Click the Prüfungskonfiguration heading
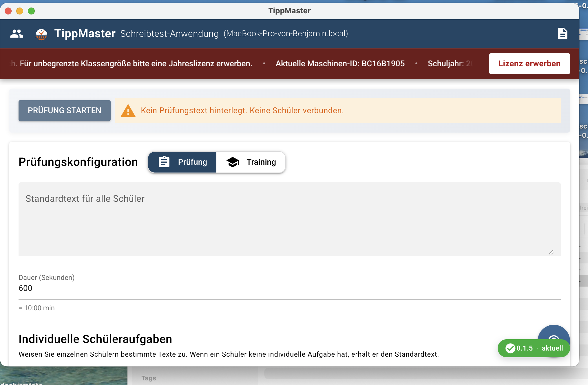The width and height of the screenshot is (588, 385). pos(78,162)
